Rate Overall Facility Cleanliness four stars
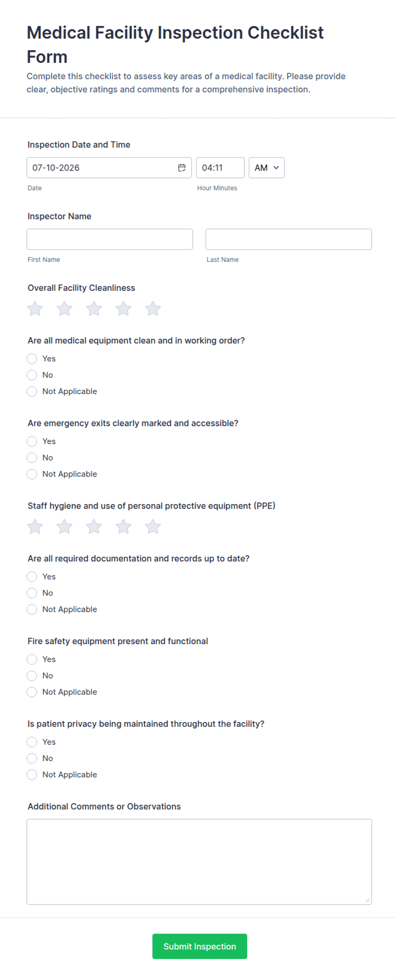 point(124,309)
